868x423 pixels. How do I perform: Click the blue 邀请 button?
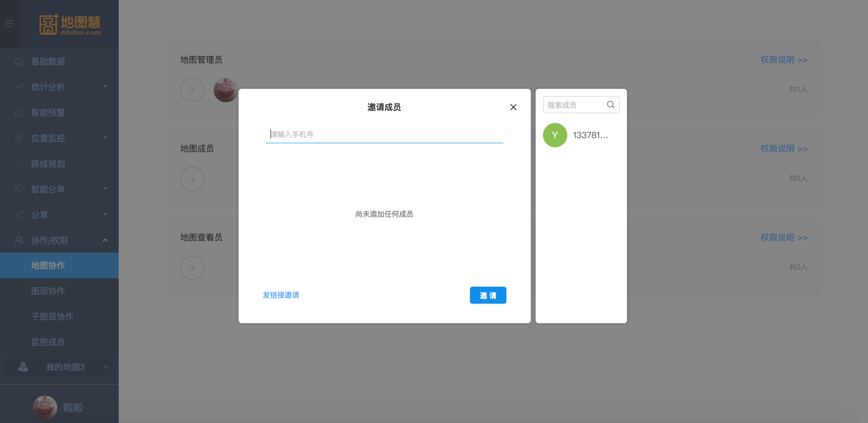pos(488,295)
